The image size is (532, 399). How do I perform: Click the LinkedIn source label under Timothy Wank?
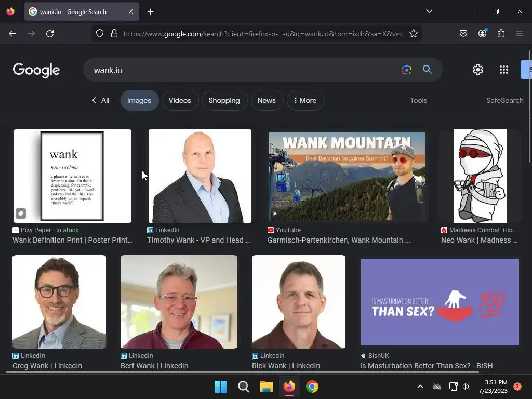coord(167,230)
